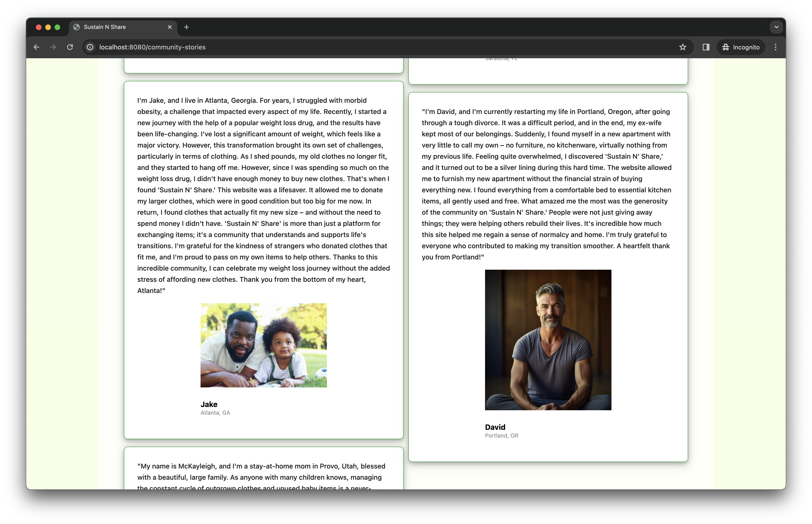The width and height of the screenshot is (812, 524).
Task: Click David's portrait photo
Action: (x=548, y=340)
